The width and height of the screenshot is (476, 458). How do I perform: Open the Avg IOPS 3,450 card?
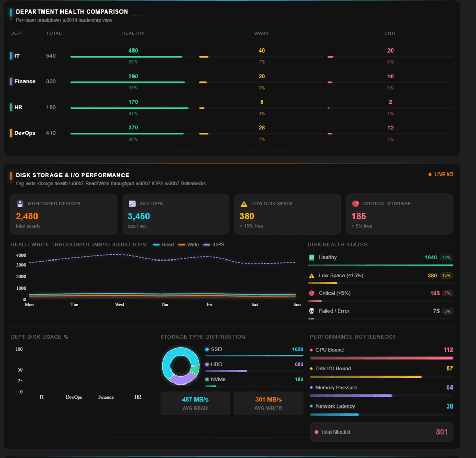click(176, 214)
